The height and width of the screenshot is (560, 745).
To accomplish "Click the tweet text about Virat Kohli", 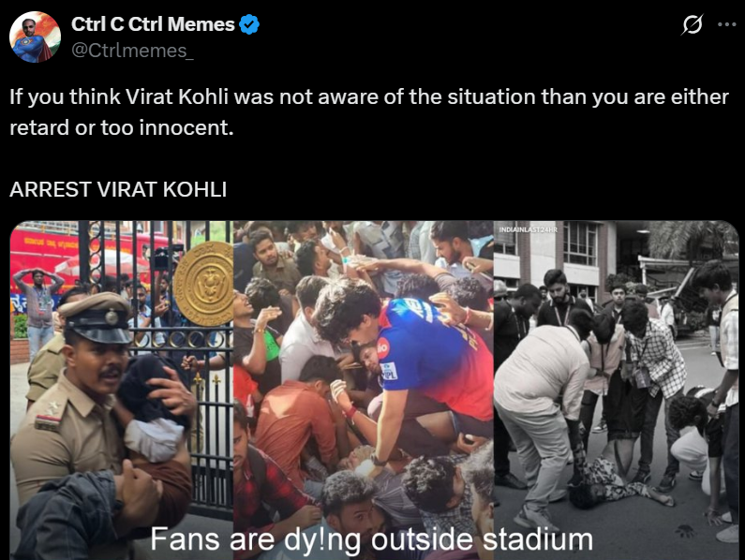I will (x=369, y=112).
